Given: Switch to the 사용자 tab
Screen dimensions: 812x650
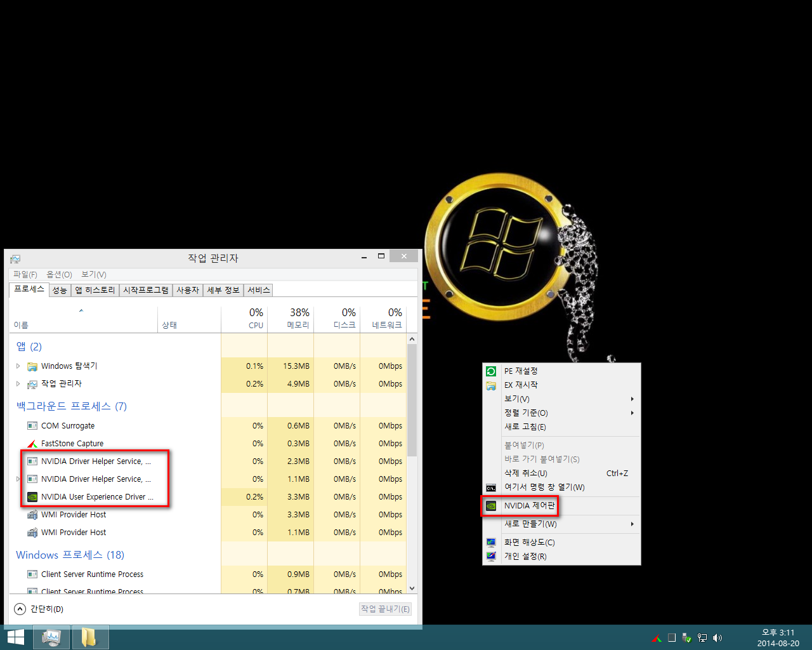Looking at the screenshot, I should (x=188, y=290).
